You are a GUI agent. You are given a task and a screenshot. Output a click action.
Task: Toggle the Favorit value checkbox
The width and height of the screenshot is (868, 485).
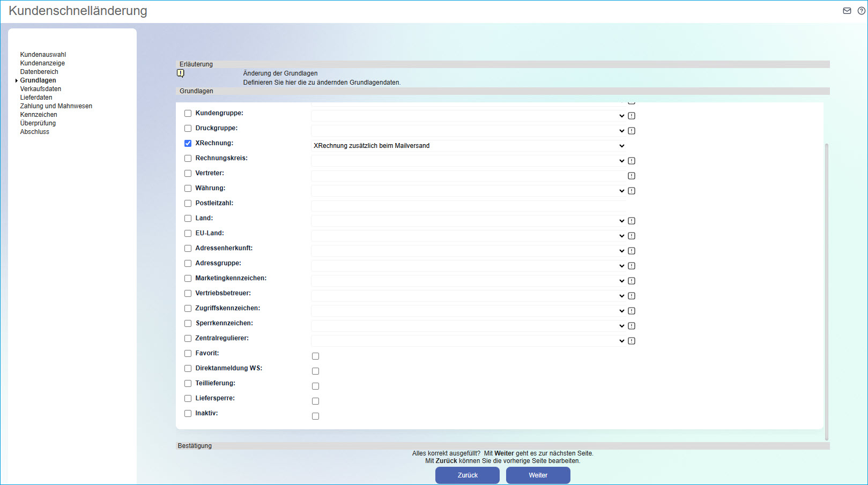tap(315, 356)
